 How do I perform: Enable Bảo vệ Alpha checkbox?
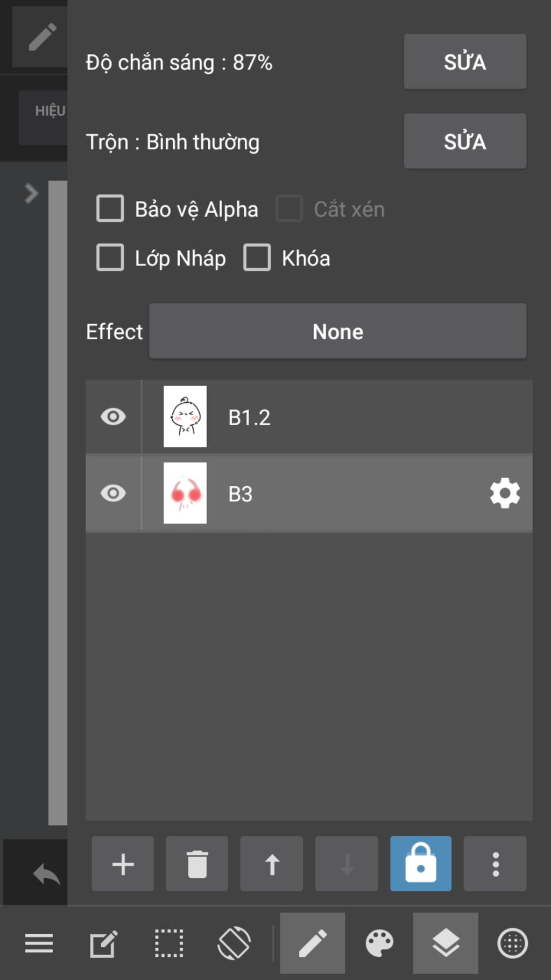point(110,208)
